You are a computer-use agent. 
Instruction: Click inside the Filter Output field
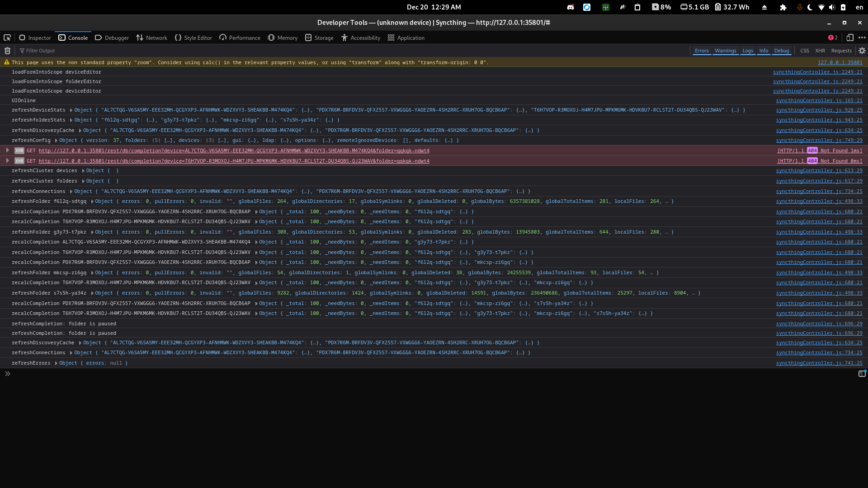point(43,51)
